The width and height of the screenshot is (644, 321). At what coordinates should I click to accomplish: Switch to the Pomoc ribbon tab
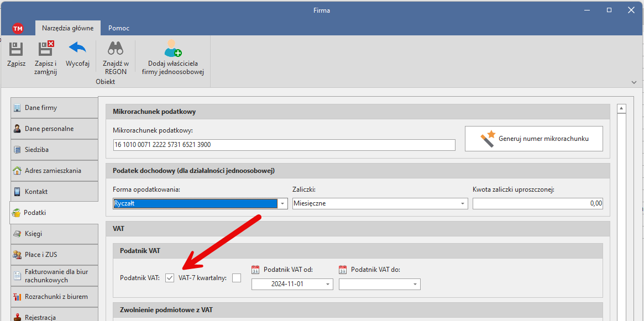pyautogui.click(x=119, y=28)
